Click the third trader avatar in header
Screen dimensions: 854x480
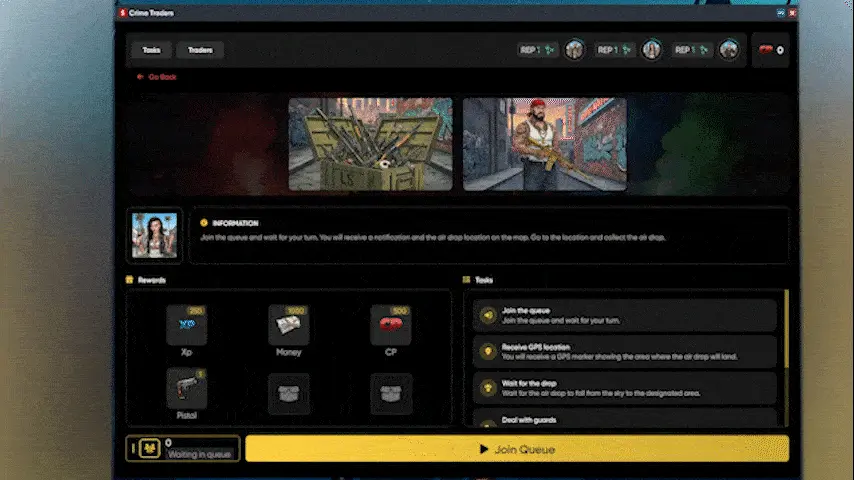[729, 50]
